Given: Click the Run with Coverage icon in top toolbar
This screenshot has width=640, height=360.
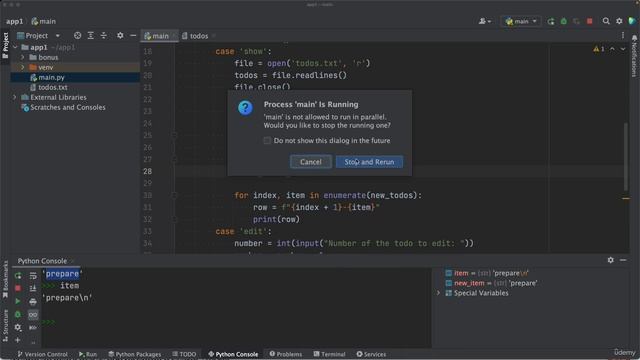Looking at the screenshot, I should click(576, 21).
